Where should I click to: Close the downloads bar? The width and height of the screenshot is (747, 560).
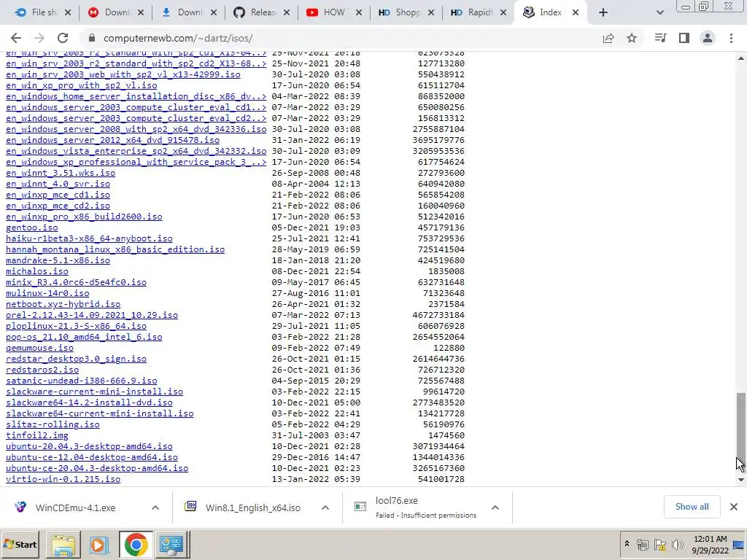(x=734, y=507)
